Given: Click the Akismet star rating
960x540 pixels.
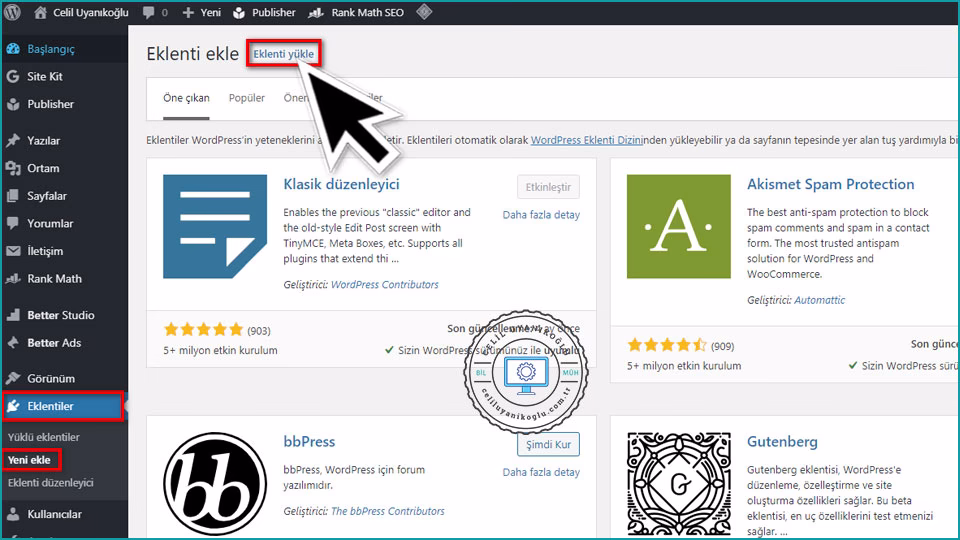Looking at the screenshot, I should tap(667, 346).
